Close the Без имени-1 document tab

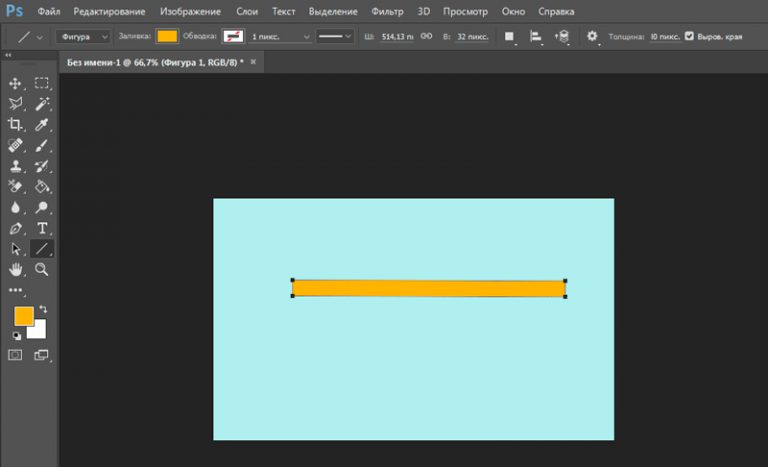(253, 62)
